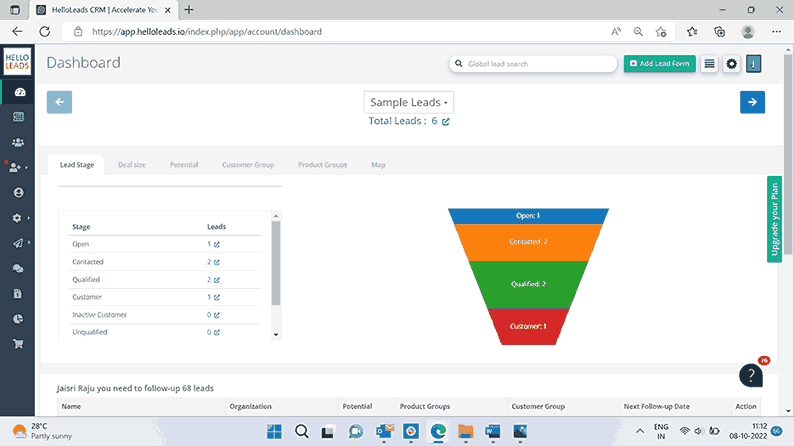Click the Add Lead Form button
Screen dimensions: 794x446
659,64
